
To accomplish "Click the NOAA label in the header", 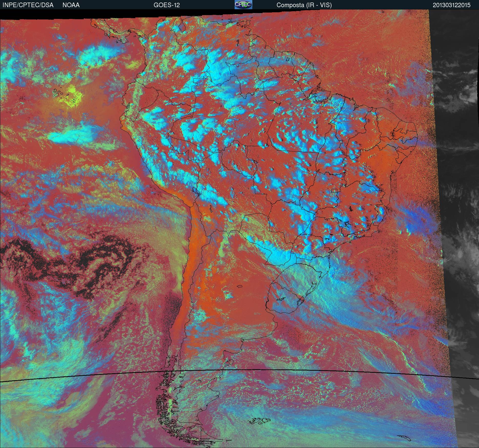I will pos(71,5).
